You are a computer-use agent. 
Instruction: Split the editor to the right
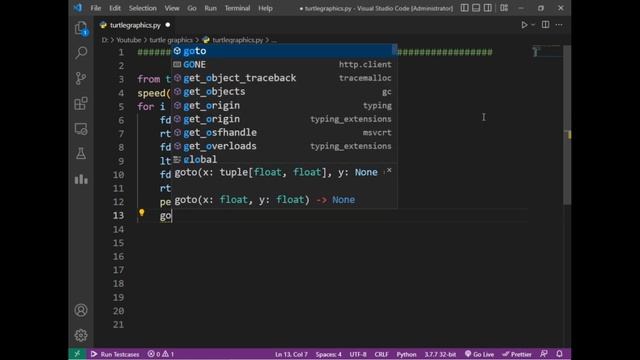[x=545, y=25]
